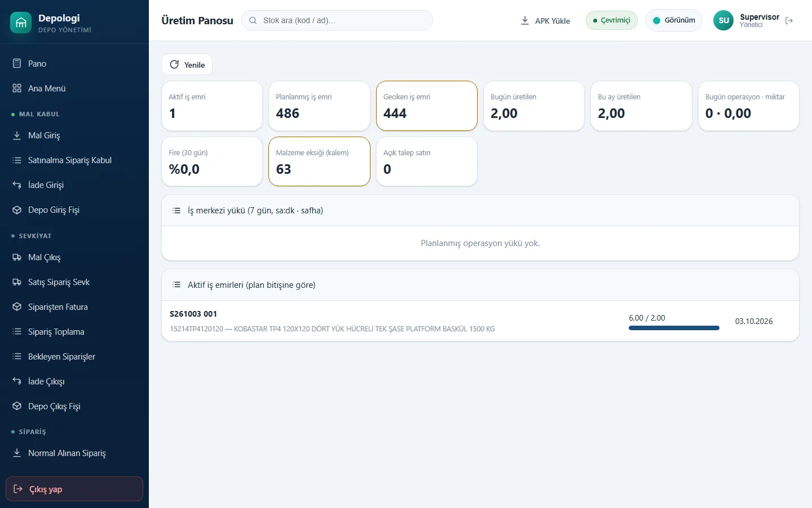Image resolution: width=812 pixels, height=508 pixels.
Task: Open the Malzeme eksiği 63 card
Action: pos(320,161)
